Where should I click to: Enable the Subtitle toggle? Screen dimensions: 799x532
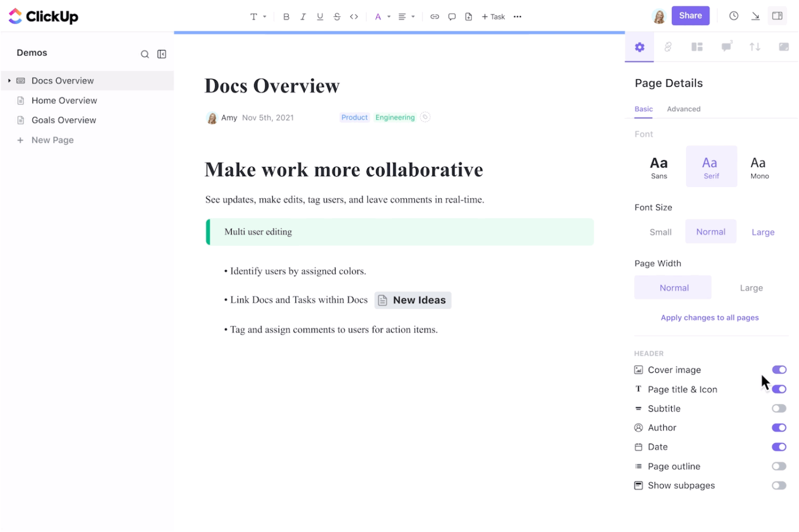(779, 409)
